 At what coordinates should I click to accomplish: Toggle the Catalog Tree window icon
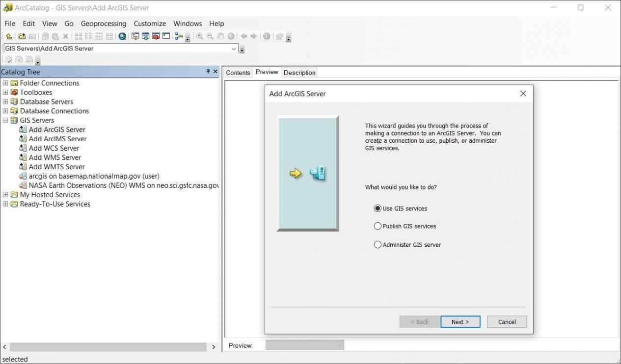(135, 36)
